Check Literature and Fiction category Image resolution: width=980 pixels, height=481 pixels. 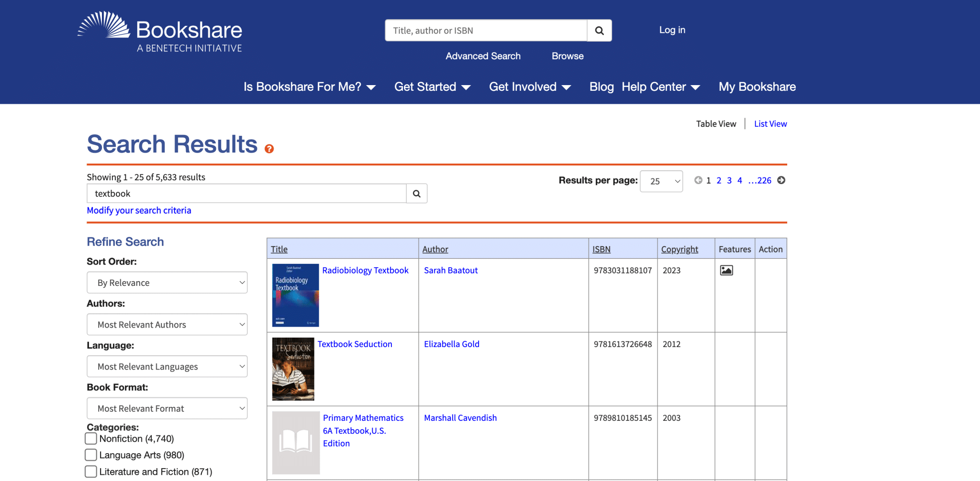(90, 471)
